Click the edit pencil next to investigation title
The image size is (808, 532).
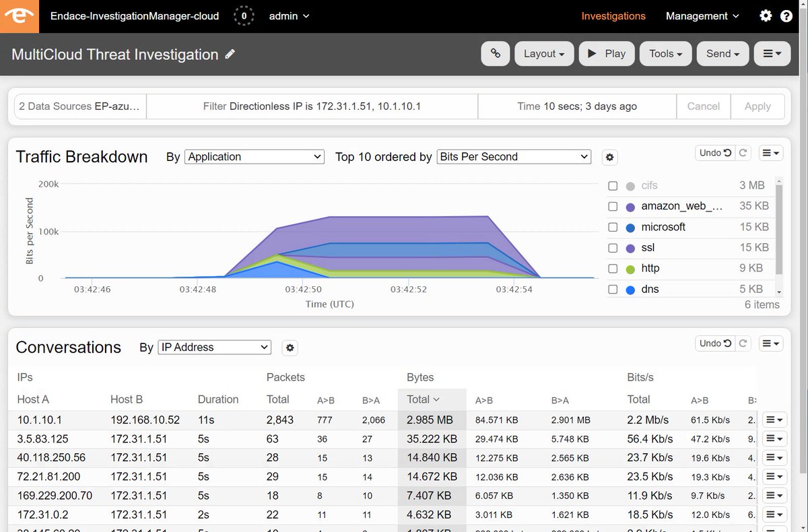pos(229,54)
